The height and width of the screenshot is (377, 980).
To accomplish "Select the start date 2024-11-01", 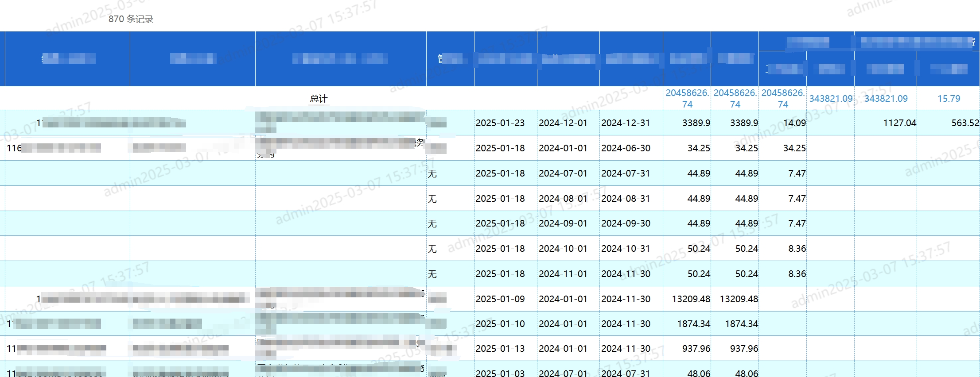I will coord(563,274).
